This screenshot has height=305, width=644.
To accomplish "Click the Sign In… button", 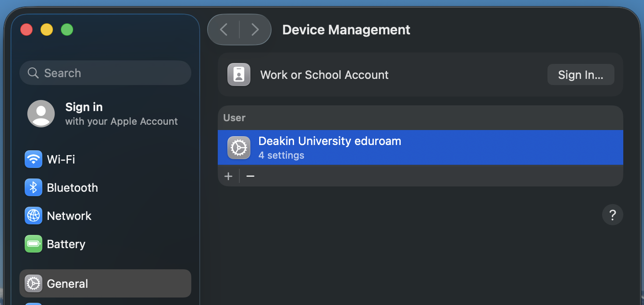I will click(581, 75).
